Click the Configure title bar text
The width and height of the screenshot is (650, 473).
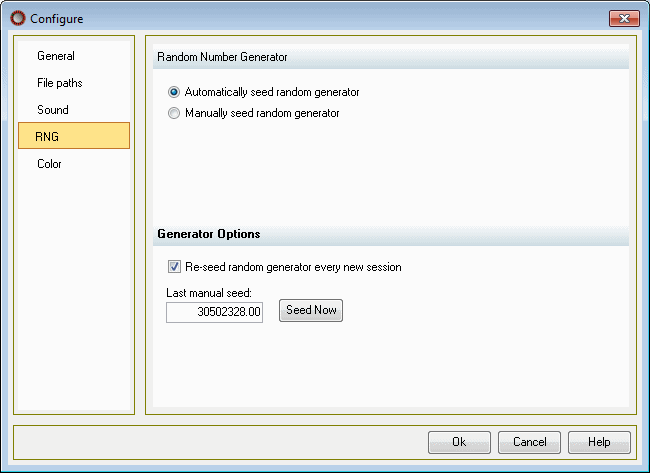pos(56,19)
